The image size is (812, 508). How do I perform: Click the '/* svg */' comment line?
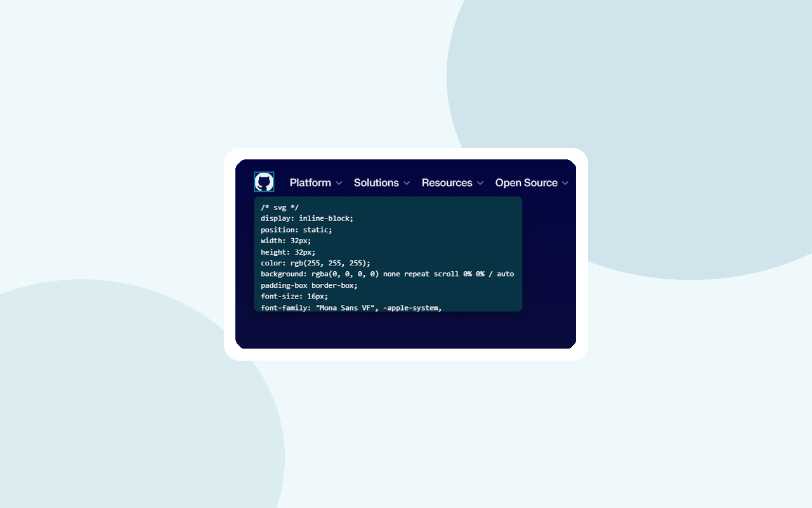click(x=280, y=208)
